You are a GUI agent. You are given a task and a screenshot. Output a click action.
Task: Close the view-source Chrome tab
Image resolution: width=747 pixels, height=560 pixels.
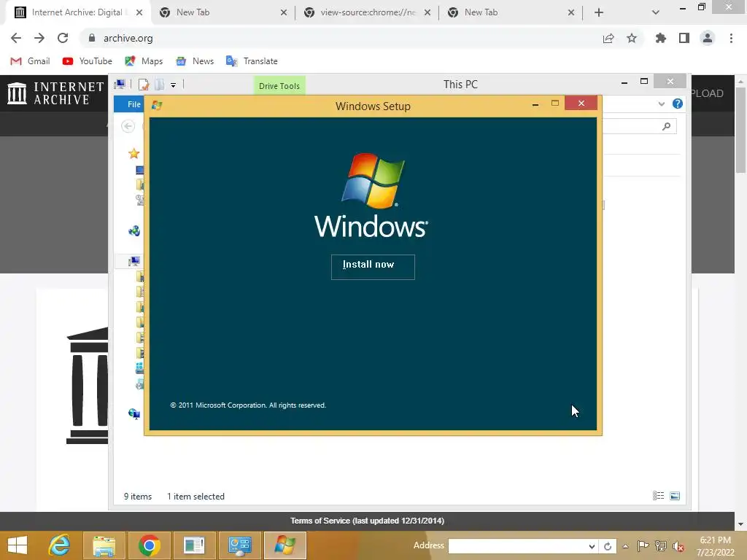pos(427,13)
